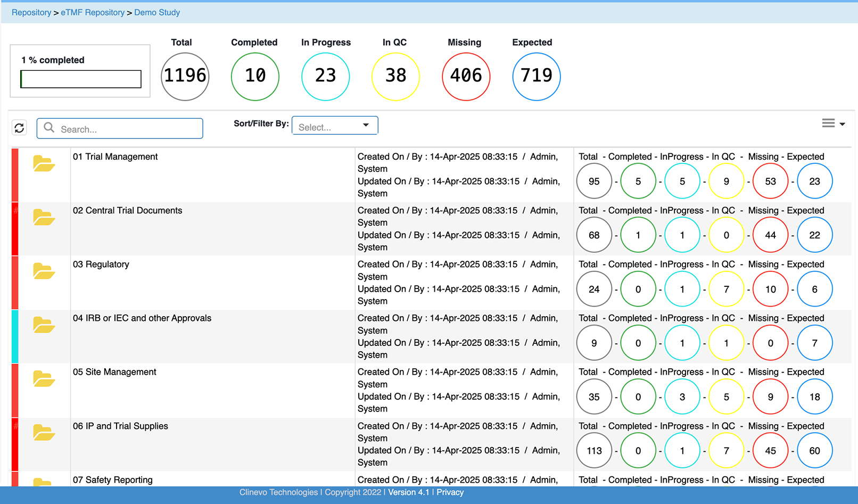
Task: Click the Completed 10 summary circle
Action: tap(255, 76)
